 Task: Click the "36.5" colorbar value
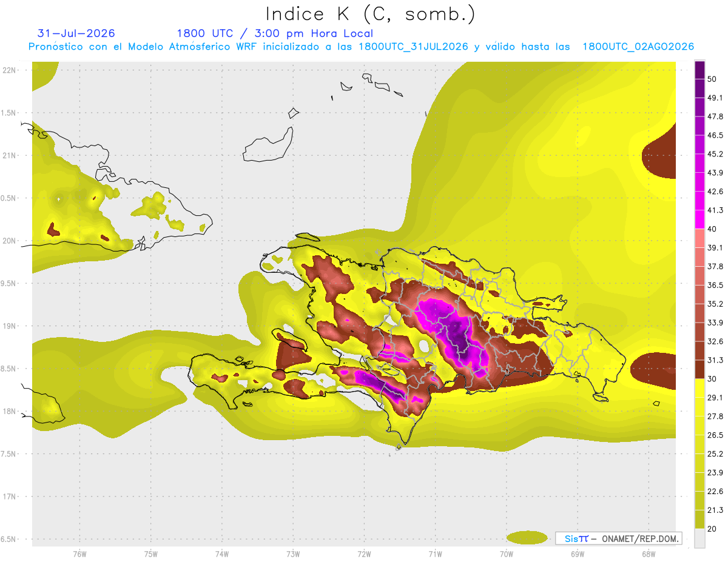(x=715, y=285)
